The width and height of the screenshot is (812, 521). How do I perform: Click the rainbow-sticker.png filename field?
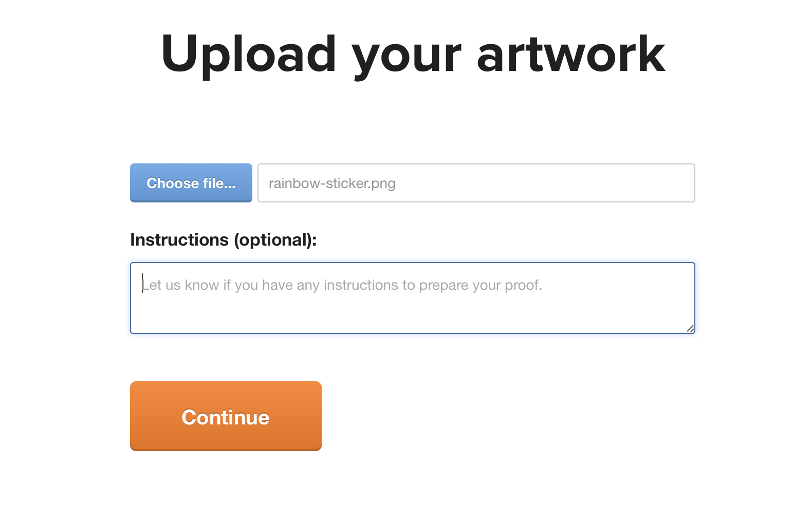pos(476,183)
